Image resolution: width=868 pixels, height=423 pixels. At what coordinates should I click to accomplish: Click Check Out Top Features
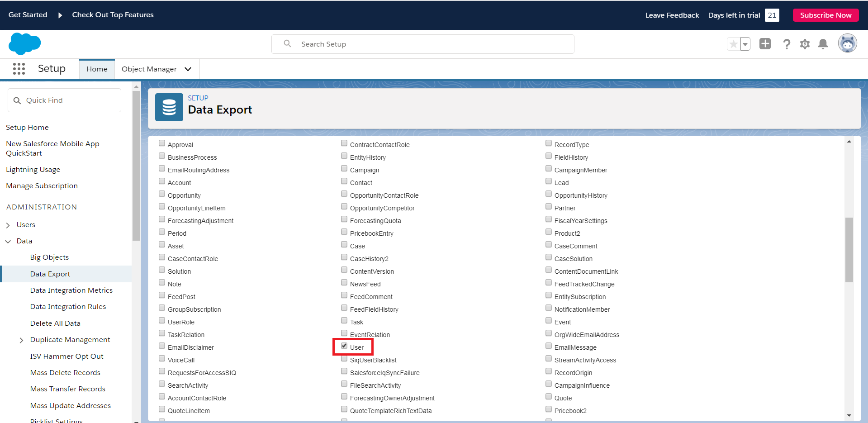point(113,15)
